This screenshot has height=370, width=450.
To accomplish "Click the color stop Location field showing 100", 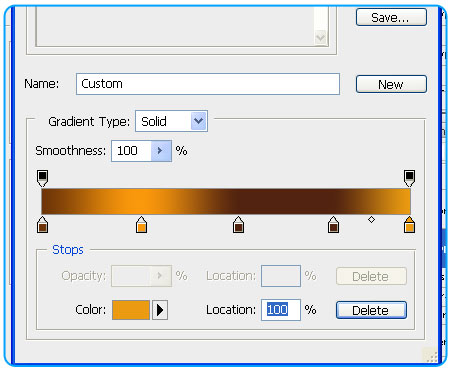I will pos(281,310).
